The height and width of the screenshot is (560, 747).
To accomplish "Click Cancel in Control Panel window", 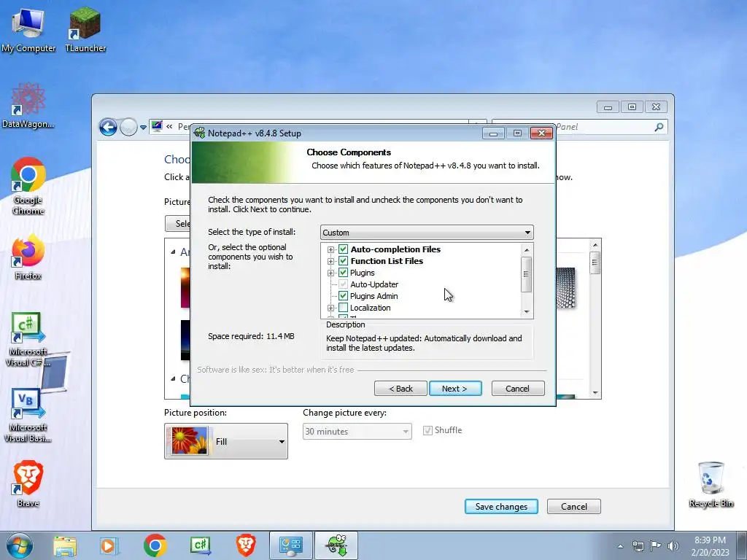I will 574,507.
